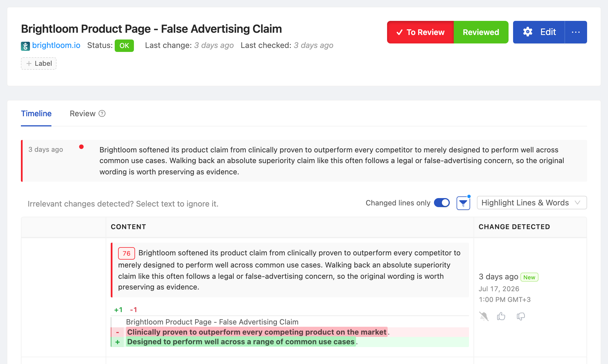The image size is (608, 364).
Task: Click the removed line 'Clinically proven to outperform'
Action: [x=290, y=332]
